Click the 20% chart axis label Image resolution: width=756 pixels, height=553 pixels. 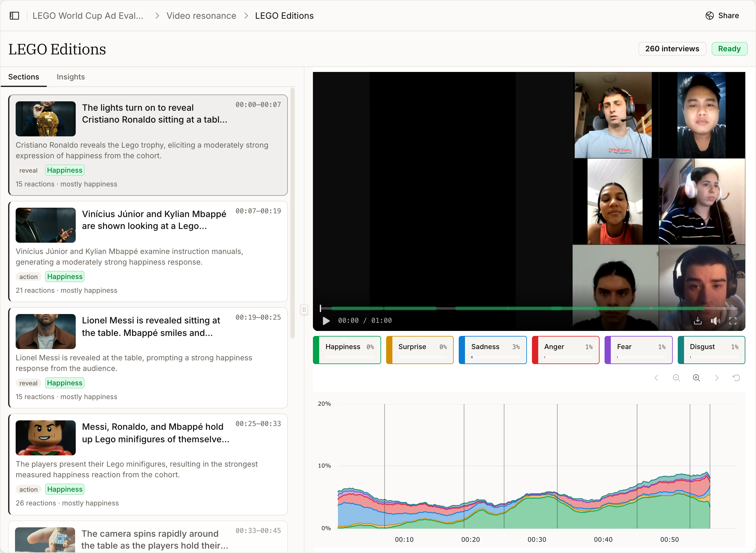click(x=324, y=404)
